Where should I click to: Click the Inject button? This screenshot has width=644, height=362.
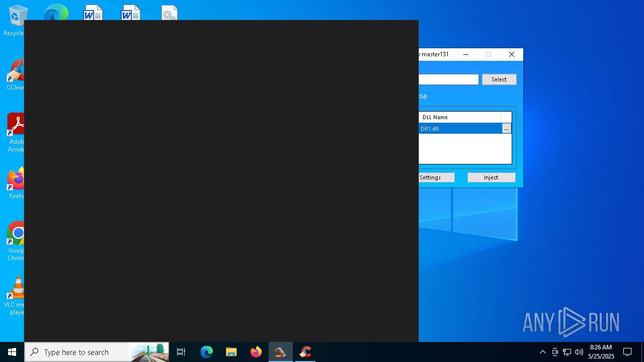(491, 177)
